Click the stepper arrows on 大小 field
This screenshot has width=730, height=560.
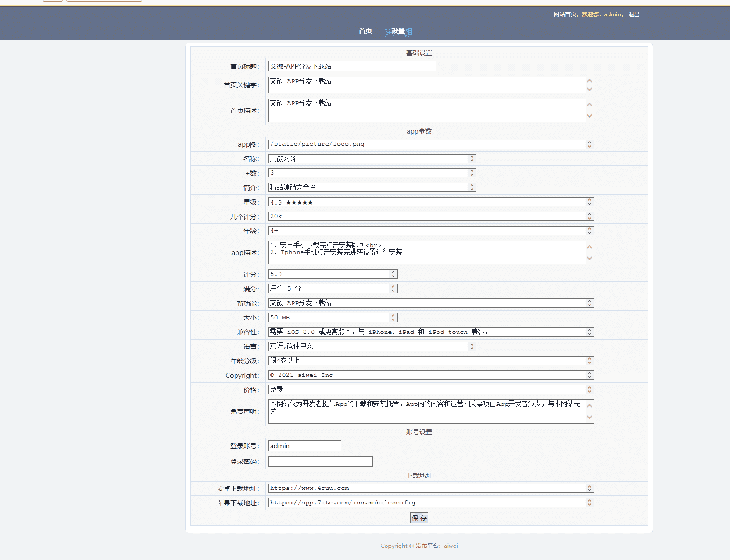(x=393, y=318)
